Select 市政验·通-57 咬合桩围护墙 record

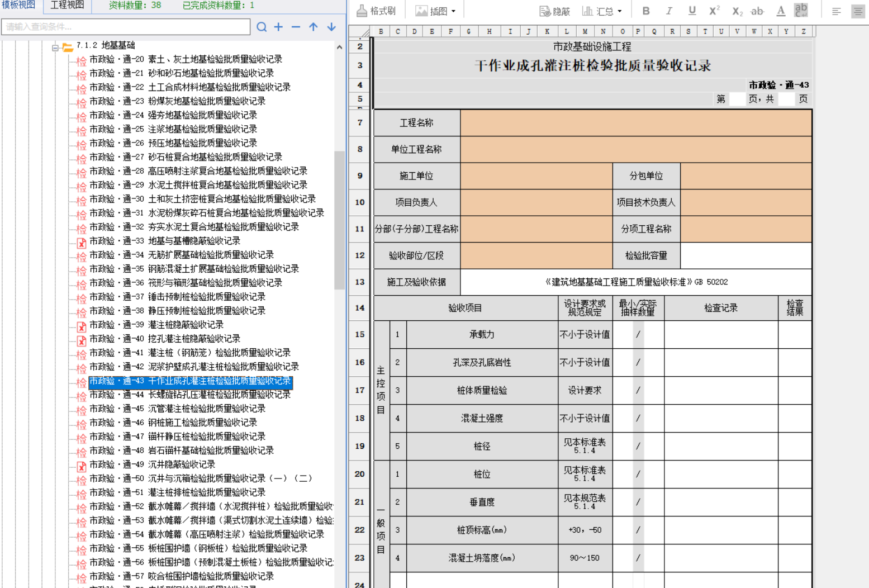182,576
